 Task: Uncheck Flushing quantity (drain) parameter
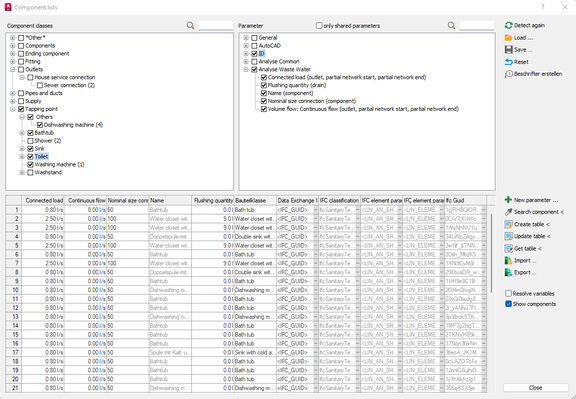click(264, 85)
